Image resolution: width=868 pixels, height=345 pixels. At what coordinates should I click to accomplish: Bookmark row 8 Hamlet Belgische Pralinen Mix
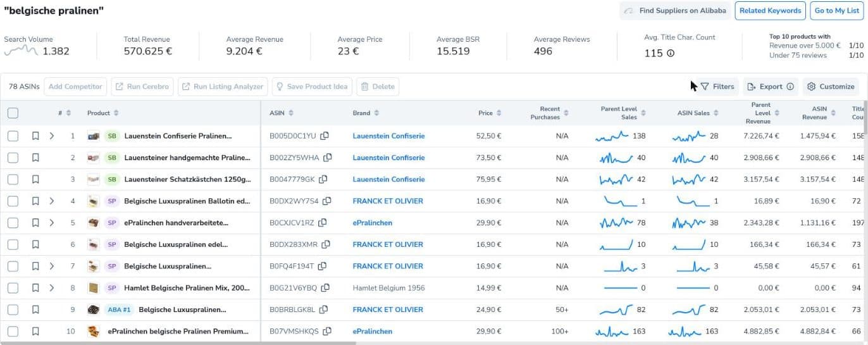(35, 288)
